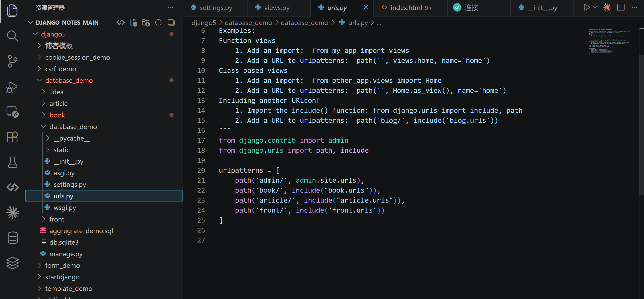Collapse the django5 folder

(53, 34)
